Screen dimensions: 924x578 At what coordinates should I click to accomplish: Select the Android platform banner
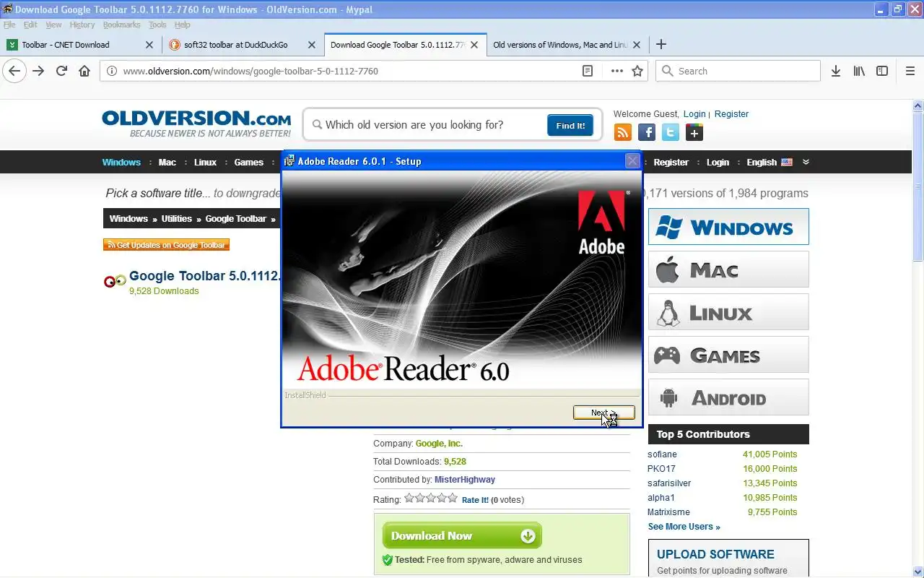tap(728, 397)
